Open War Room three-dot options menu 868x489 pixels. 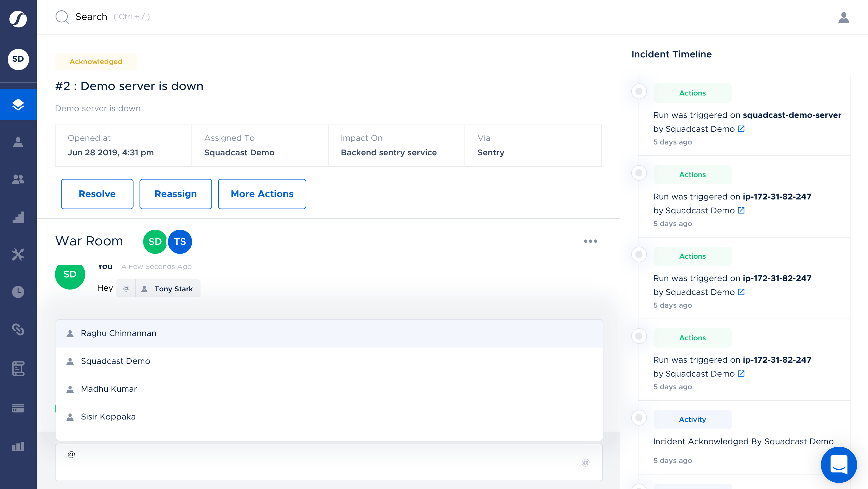[x=590, y=241]
